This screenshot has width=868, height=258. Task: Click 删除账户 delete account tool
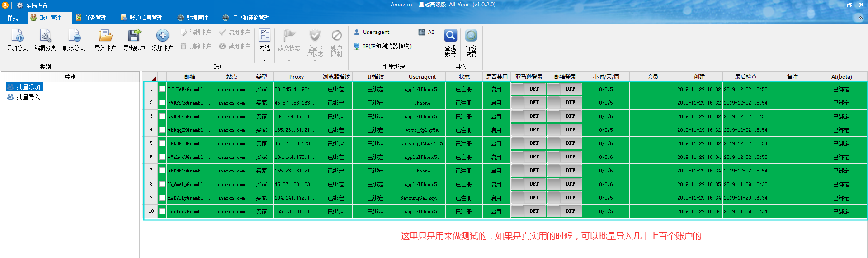(196, 46)
